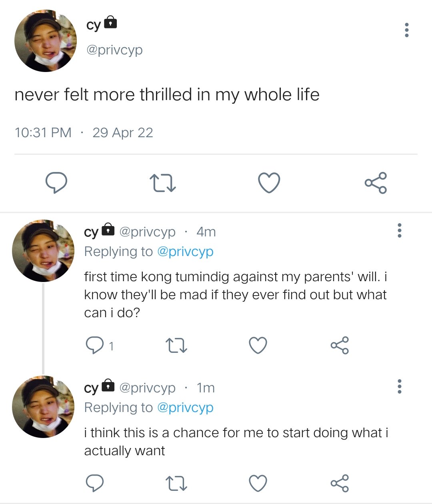
Task: Share the 'against my parents' will' reply
Action: point(340,345)
